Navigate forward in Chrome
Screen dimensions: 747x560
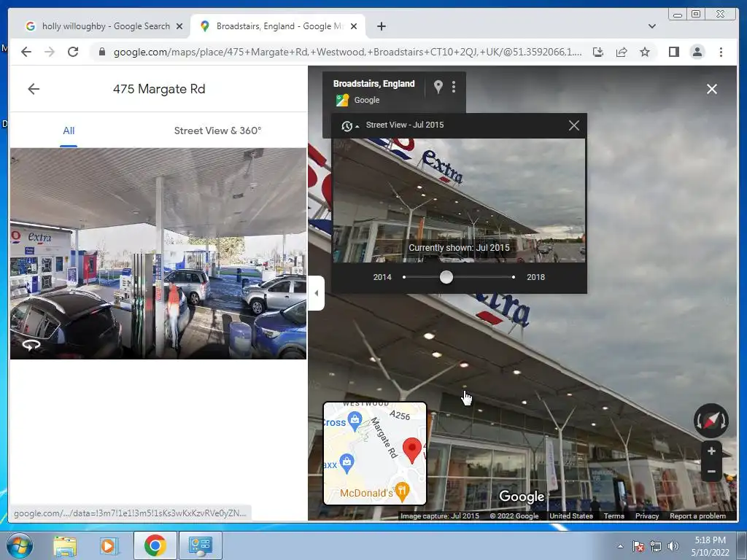[x=50, y=52]
